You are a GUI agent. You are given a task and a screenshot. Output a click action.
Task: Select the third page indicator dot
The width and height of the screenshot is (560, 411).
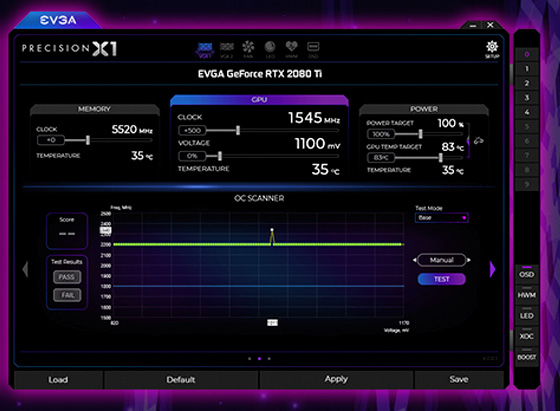click(x=269, y=359)
